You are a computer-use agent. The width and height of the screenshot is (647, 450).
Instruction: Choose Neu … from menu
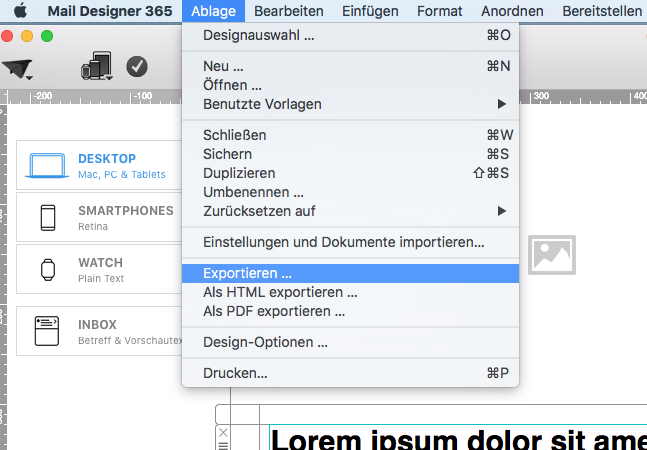tap(350, 66)
